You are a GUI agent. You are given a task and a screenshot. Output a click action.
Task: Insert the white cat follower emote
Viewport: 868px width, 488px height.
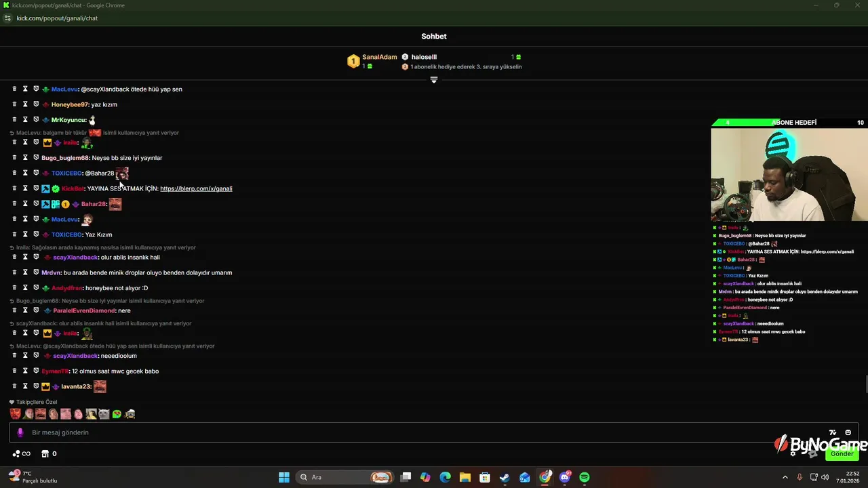104,413
